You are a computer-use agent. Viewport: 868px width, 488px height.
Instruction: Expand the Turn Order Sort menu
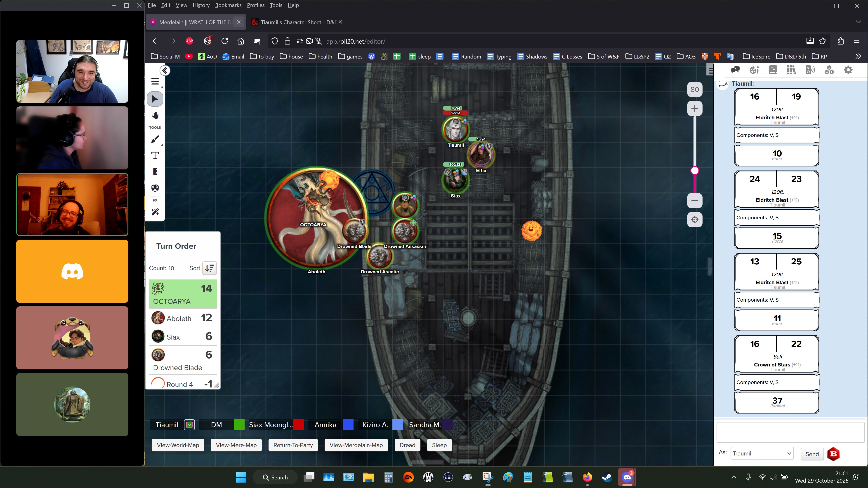click(x=209, y=268)
